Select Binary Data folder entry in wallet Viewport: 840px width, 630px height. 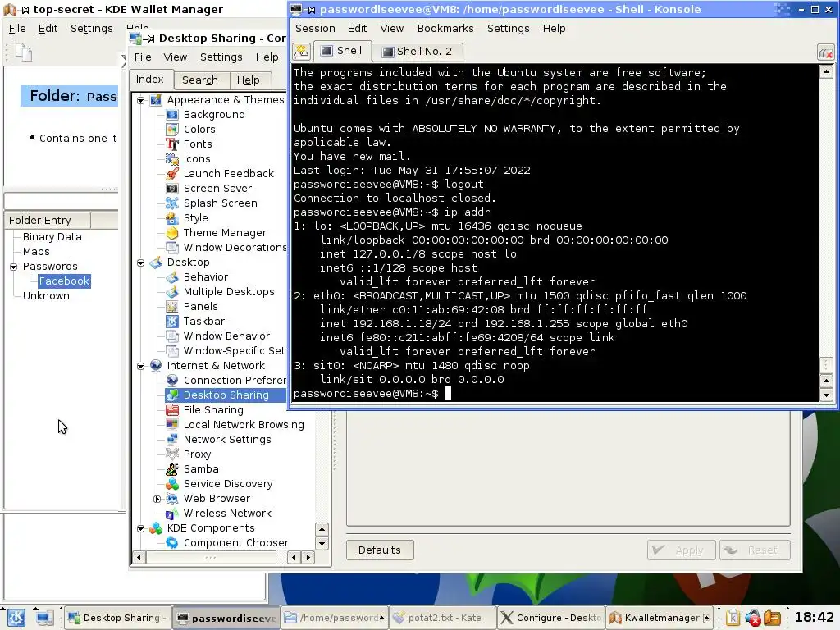click(x=52, y=237)
